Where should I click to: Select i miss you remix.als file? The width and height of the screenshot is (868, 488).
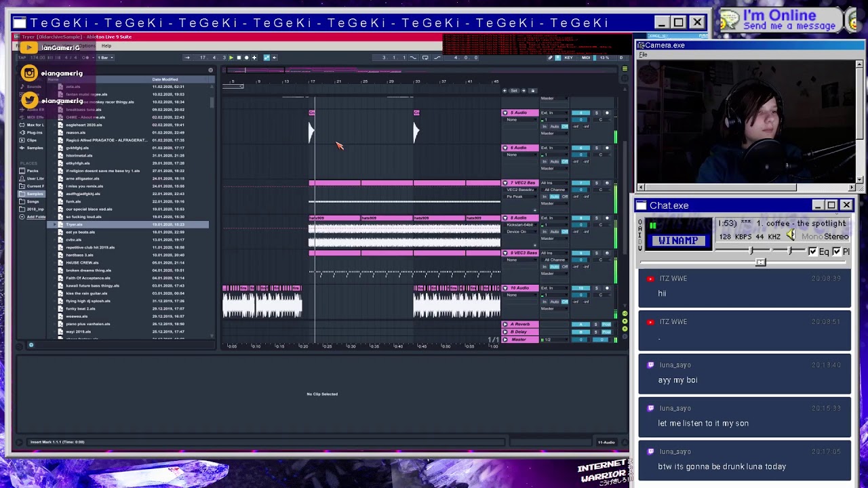click(x=84, y=186)
